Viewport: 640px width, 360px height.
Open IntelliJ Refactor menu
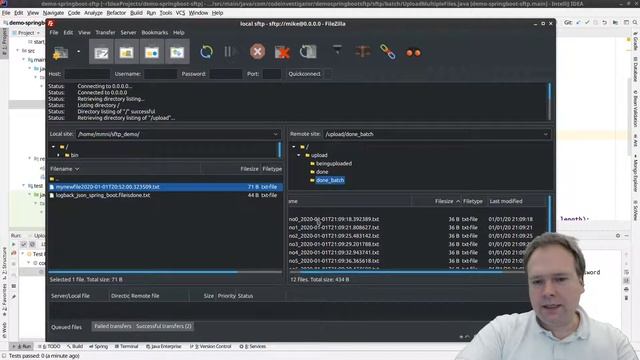(x=116, y=13)
